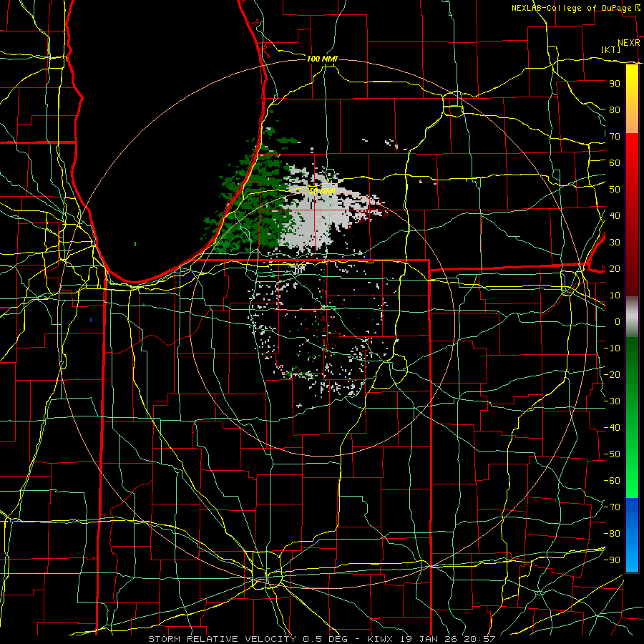Screen dimensions: 644x644
Task: Click the positive 40 scale label
Action: click(x=615, y=216)
